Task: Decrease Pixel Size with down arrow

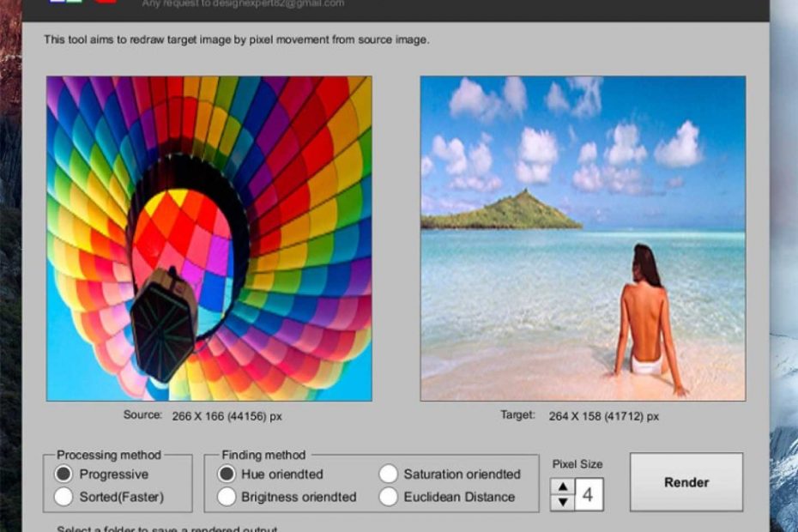Action: [x=562, y=503]
